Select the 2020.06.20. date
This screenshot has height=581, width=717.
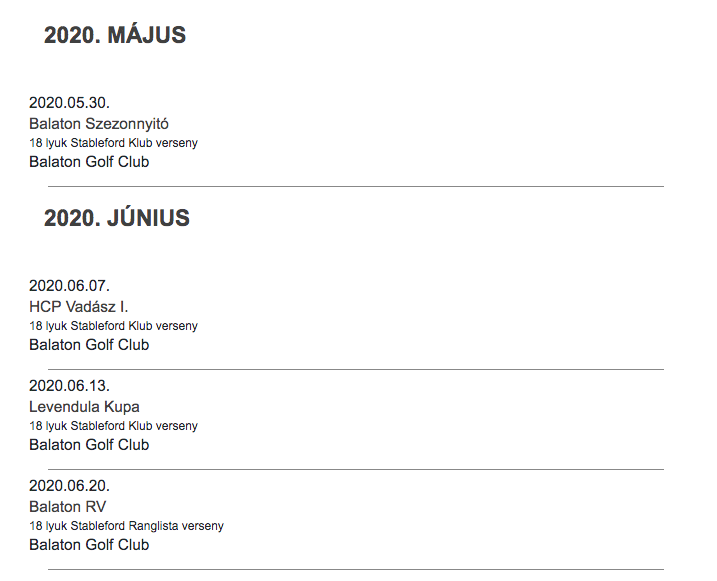[x=69, y=485]
